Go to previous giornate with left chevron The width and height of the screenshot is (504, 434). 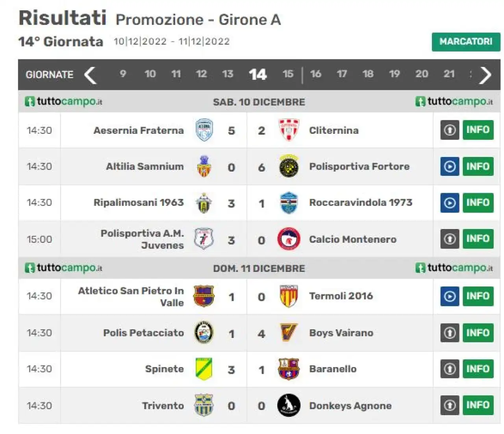point(91,75)
